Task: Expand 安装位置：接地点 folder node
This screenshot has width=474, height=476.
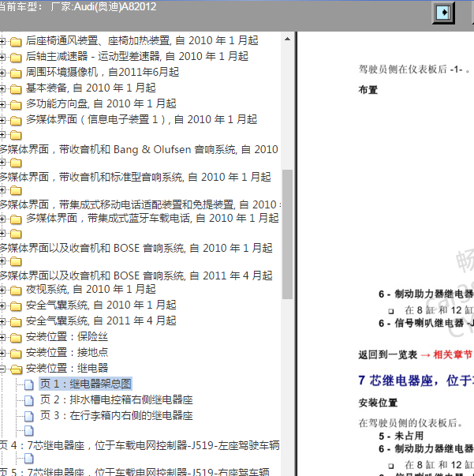Action: [x=2, y=353]
